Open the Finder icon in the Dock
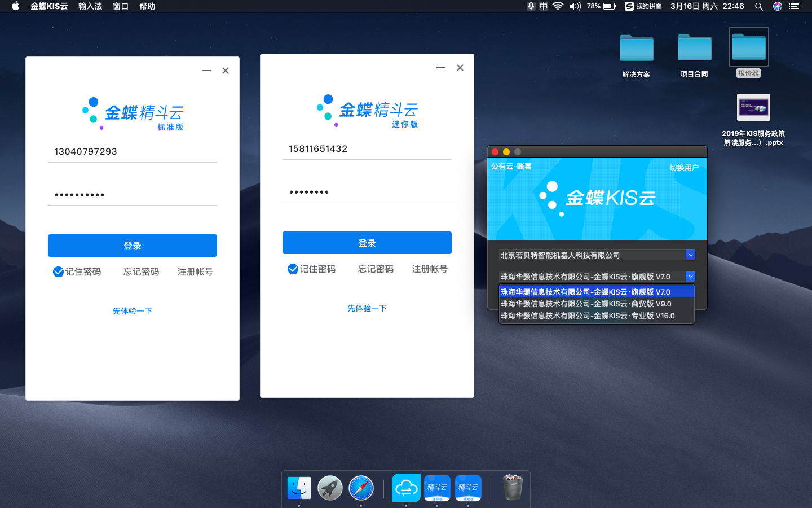This screenshot has height=508, width=812. (299, 488)
